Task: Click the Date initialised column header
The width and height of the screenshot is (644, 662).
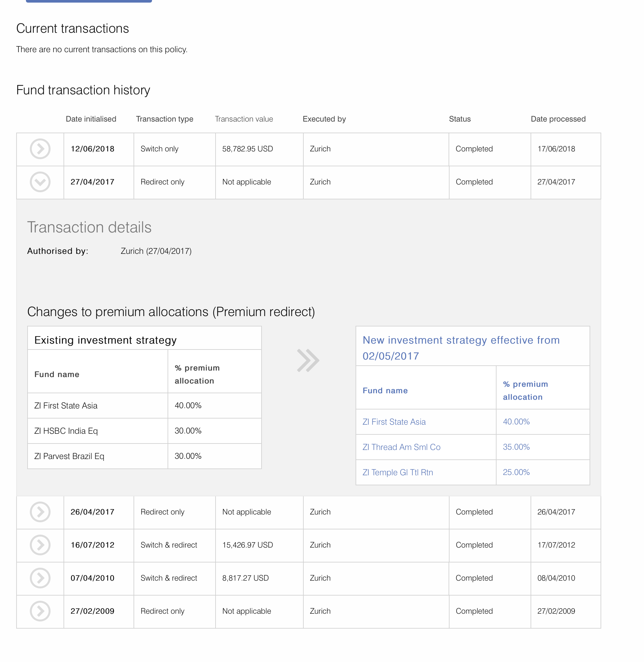Action: click(91, 119)
